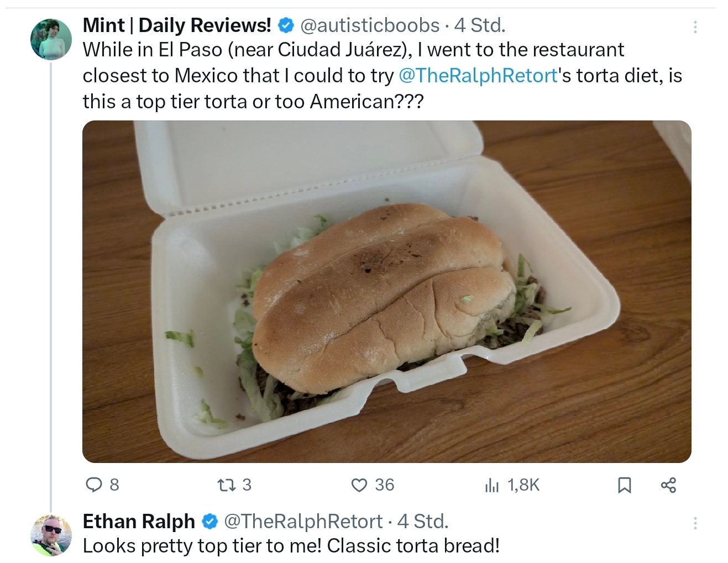
Task: Share the torta tweet
Action: 668,485
